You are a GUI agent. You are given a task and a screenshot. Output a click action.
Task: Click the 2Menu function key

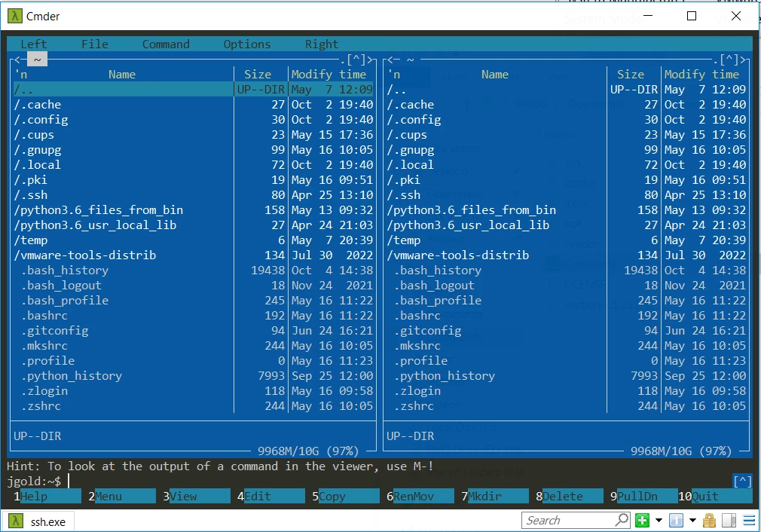(x=122, y=496)
